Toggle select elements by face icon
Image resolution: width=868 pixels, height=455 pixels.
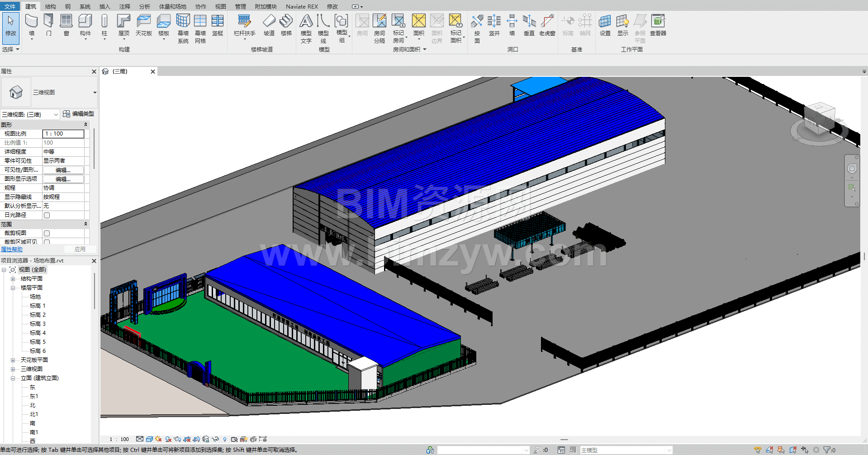[x=793, y=450]
